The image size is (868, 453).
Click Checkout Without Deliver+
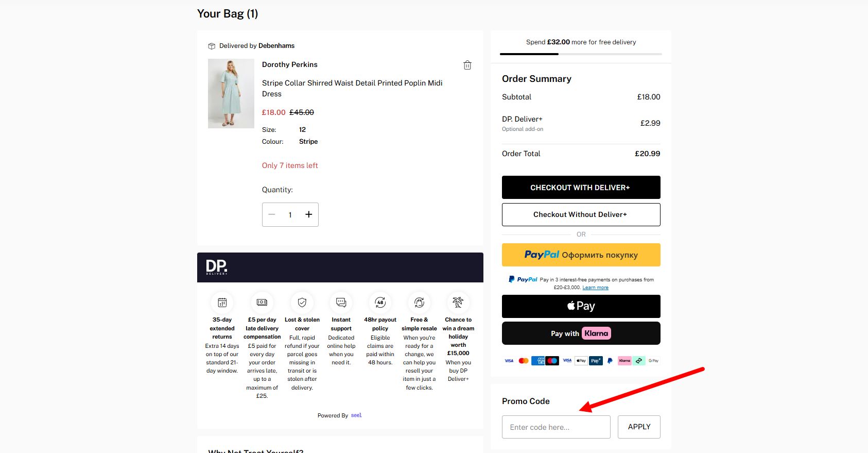[581, 214]
